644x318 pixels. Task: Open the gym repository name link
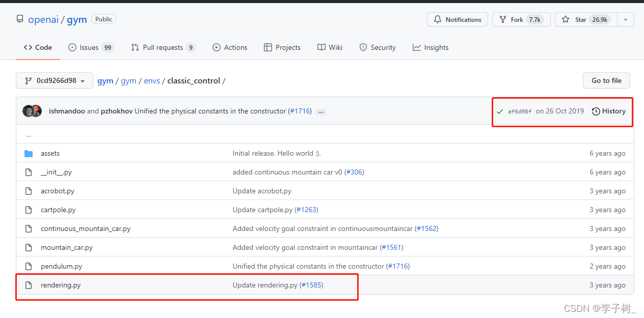tap(77, 20)
